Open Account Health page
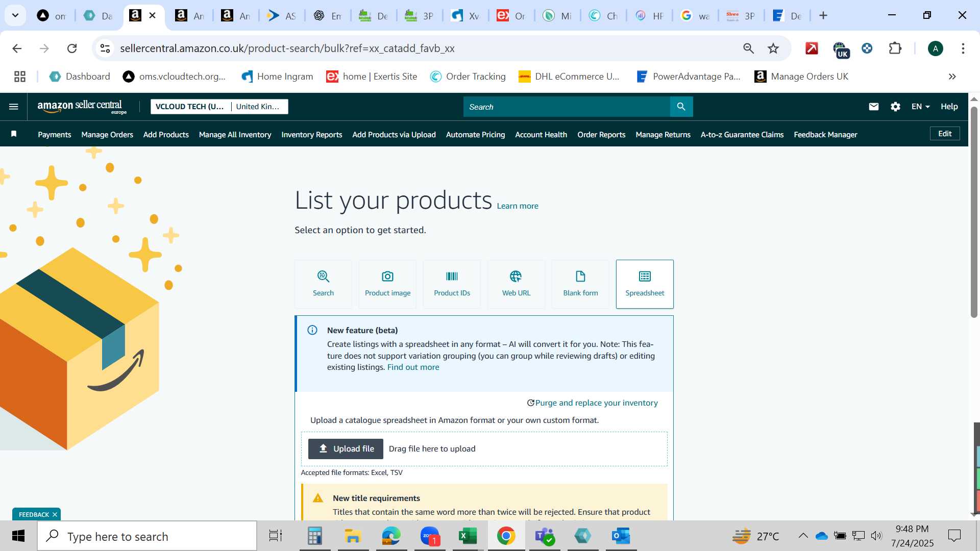The width and height of the screenshot is (980, 551). [541, 135]
